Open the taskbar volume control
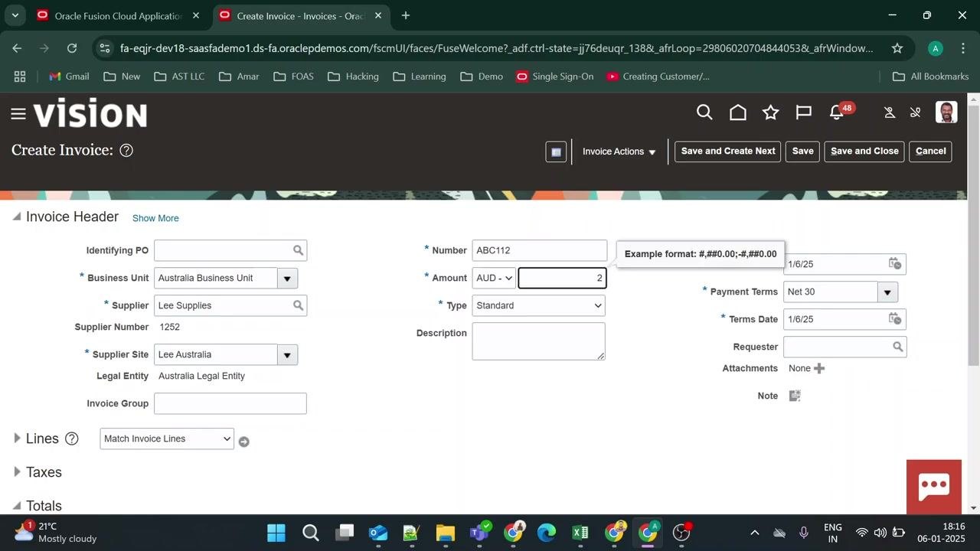 (880, 533)
